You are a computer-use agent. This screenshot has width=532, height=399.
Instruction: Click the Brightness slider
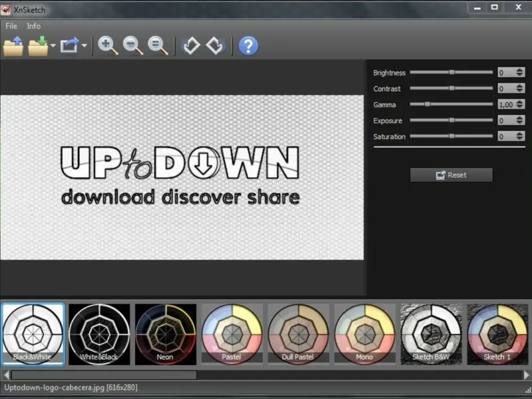452,72
